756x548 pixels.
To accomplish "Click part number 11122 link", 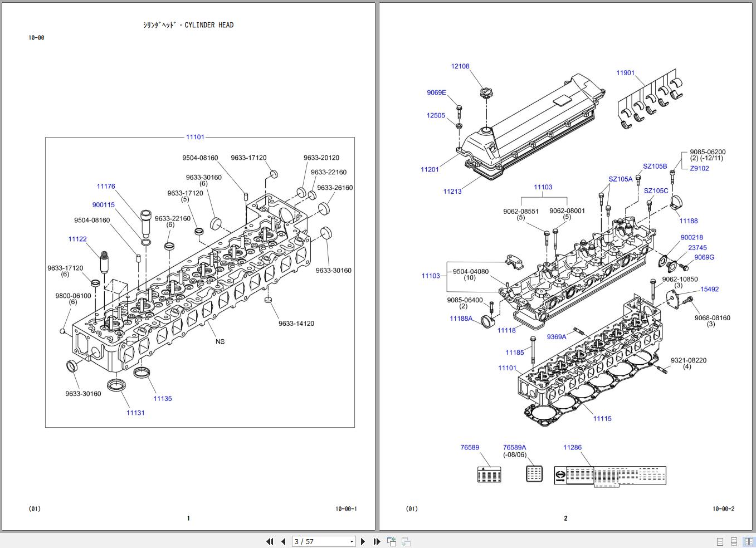I will [x=77, y=239].
